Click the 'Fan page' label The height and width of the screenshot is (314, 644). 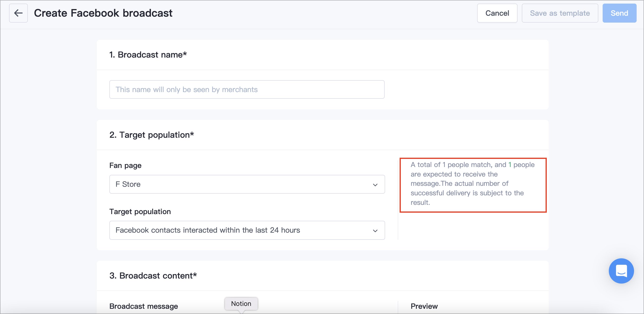125,165
